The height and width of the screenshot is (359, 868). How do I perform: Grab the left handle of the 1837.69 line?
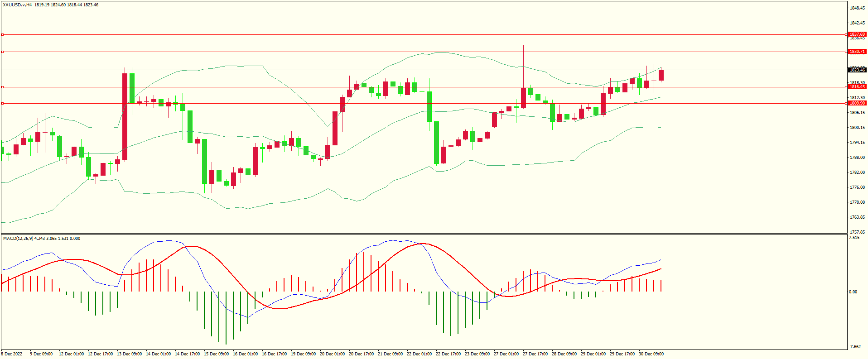click(x=2, y=34)
